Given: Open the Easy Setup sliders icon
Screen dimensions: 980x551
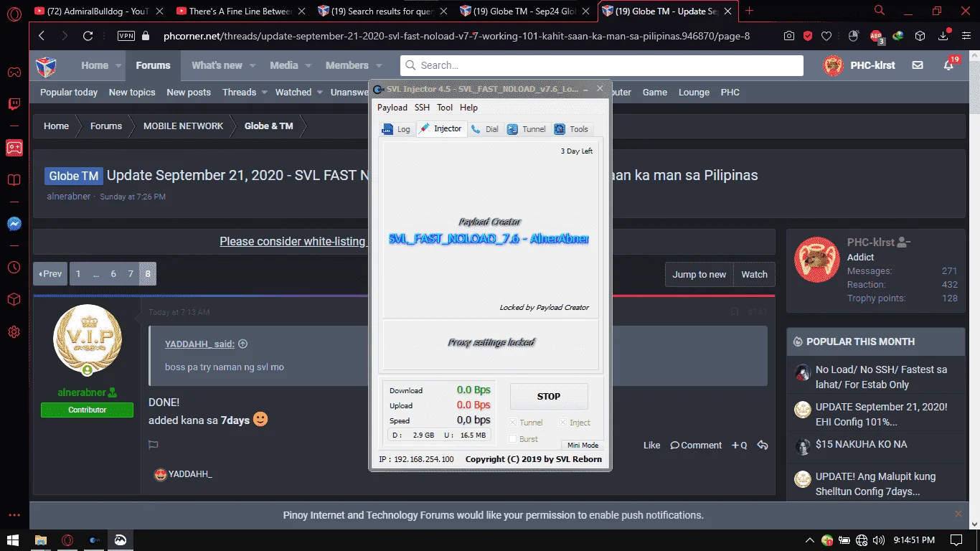Looking at the screenshot, I should pyautogui.click(x=965, y=36).
